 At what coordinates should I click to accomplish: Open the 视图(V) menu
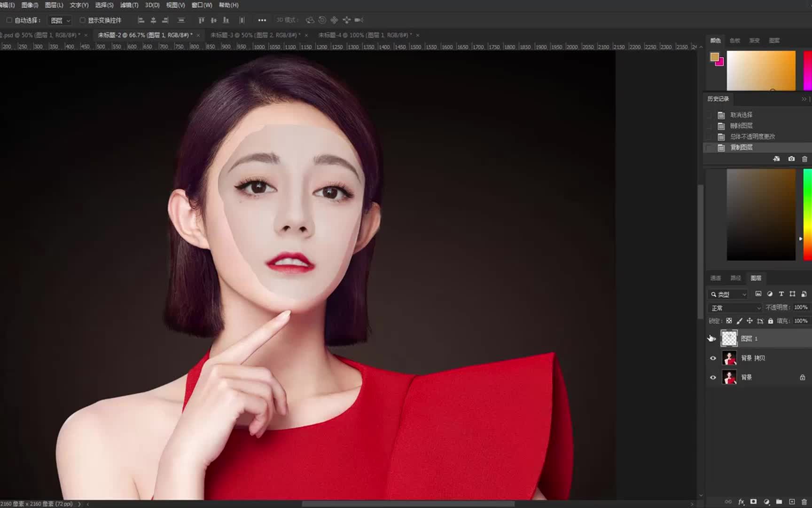point(175,5)
